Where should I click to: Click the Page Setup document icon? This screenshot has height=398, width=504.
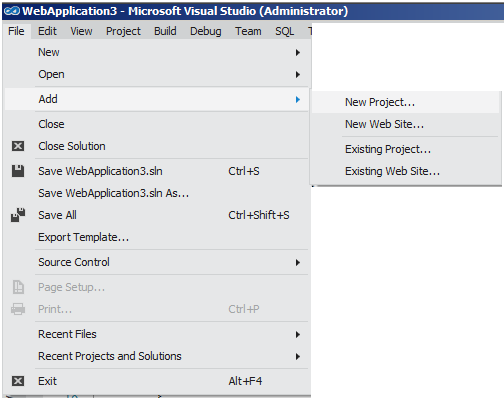coord(18,287)
